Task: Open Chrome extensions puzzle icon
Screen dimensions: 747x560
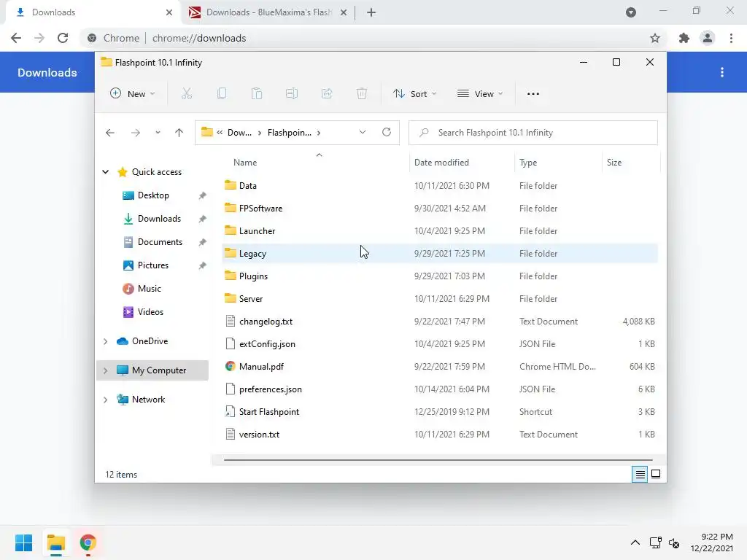Action: [x=684, y=38]
